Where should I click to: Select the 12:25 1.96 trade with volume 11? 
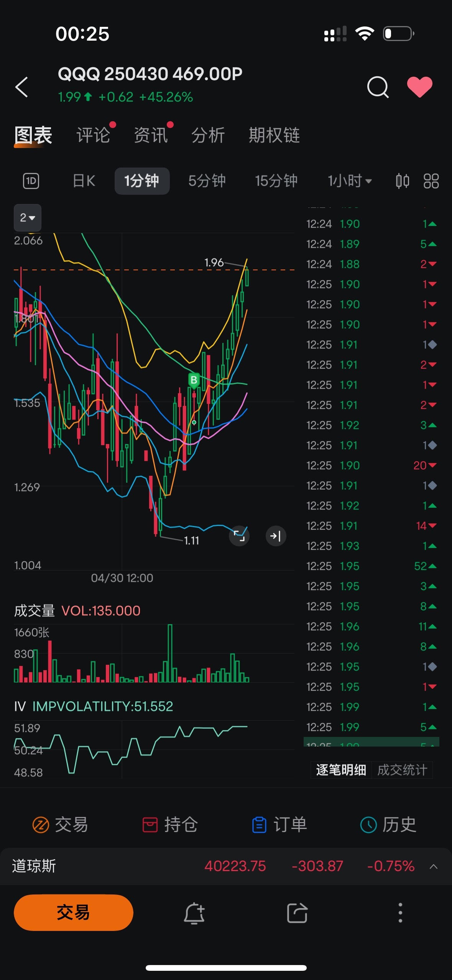[x=371, y=626]
